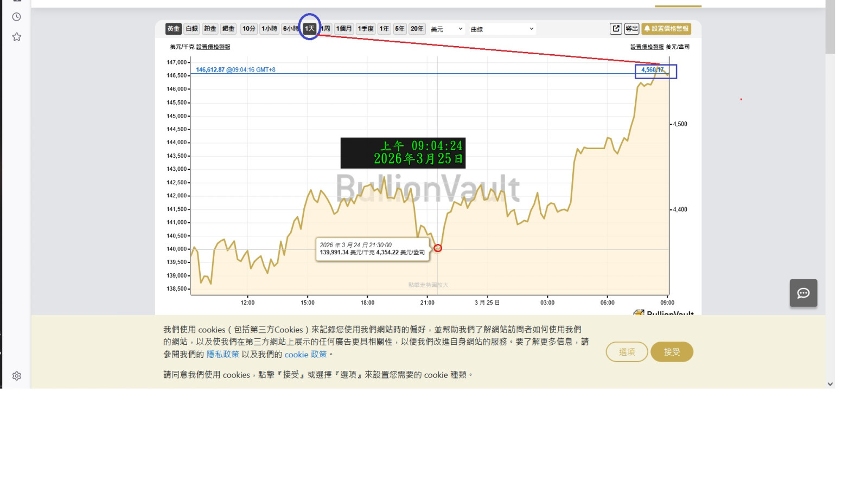Viewport: 868px width, 488px height.
Task: Switch chart range to 1個月
Action: [x=344, y=29]
